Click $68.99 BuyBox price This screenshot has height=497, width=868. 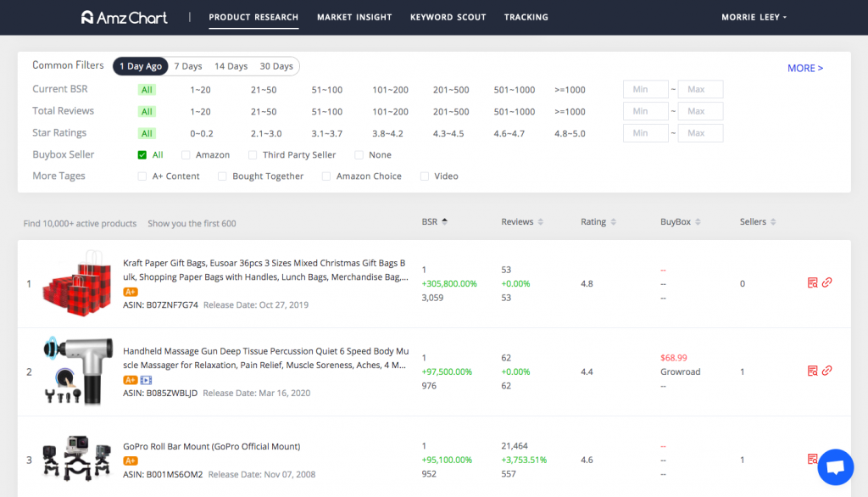tap(673, 358)
